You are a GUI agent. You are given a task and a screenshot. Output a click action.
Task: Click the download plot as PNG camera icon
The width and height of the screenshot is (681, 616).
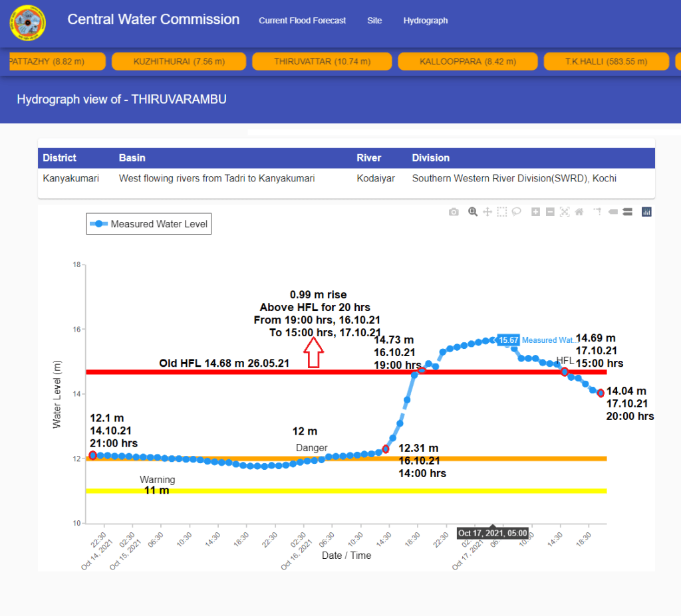pyautogui.click(x=454, y=212)
